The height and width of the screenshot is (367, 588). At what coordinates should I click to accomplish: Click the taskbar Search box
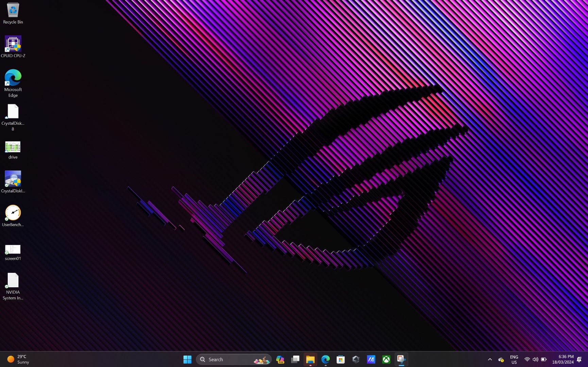[x=234, y=359]
